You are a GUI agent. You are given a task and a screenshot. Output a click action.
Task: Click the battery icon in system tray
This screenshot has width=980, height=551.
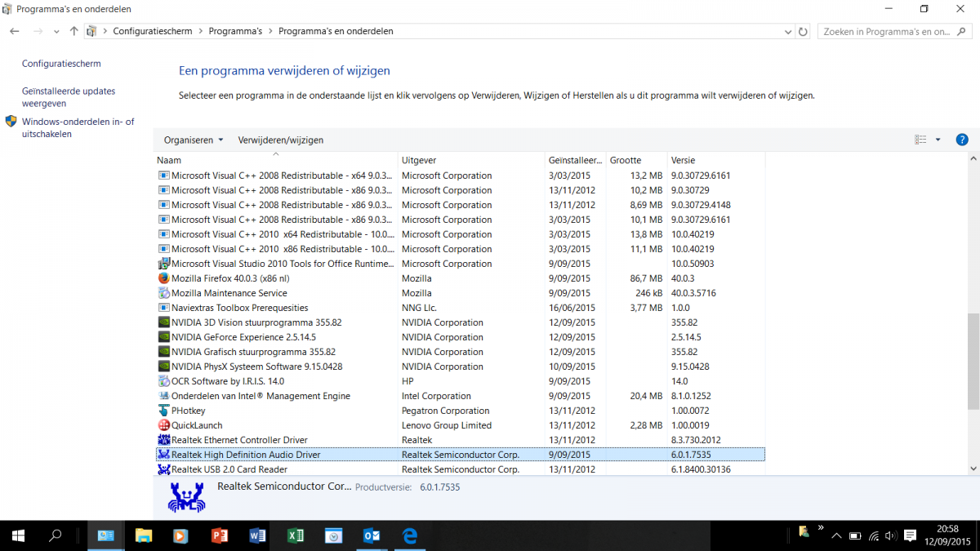(x=856, y=536)
